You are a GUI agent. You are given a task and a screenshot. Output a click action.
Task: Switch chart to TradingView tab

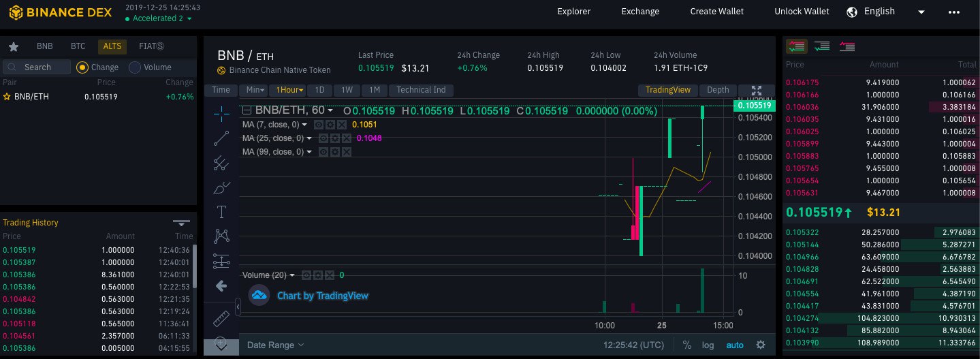pyautogui.click(x=668, y=90)
